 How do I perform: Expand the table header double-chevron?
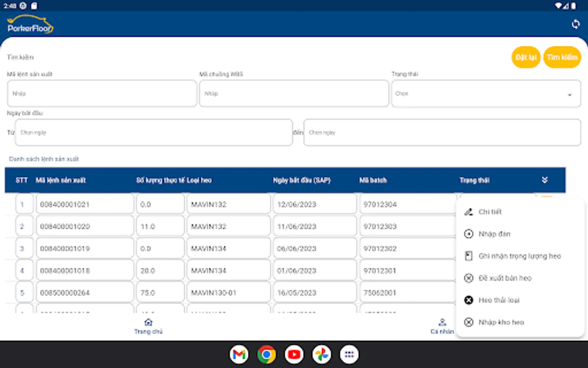tap(545, 180)
